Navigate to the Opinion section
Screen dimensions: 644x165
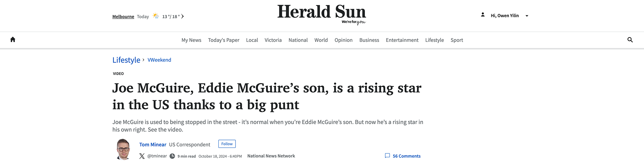pyautogui.click(x=343, y=40)
